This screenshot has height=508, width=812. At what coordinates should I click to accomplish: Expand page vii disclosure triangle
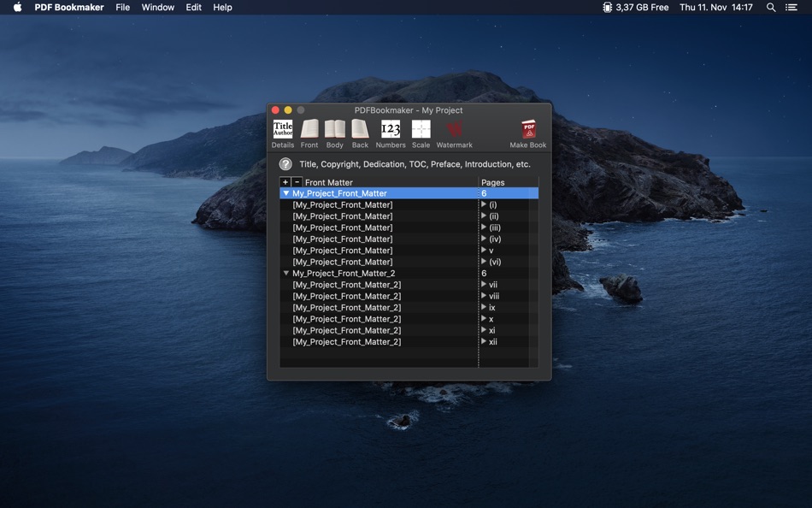[484, 284]
